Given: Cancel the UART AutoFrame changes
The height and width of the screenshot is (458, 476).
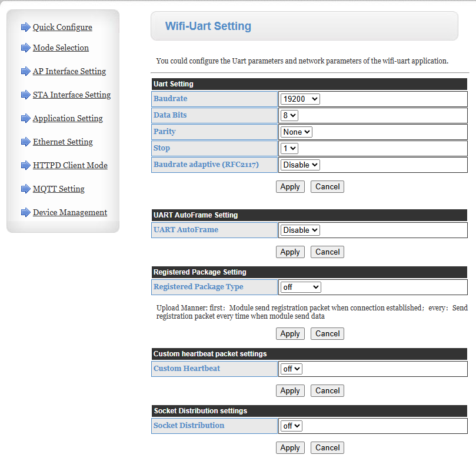Looking at the screenshot, I should [x=327, y=252].
